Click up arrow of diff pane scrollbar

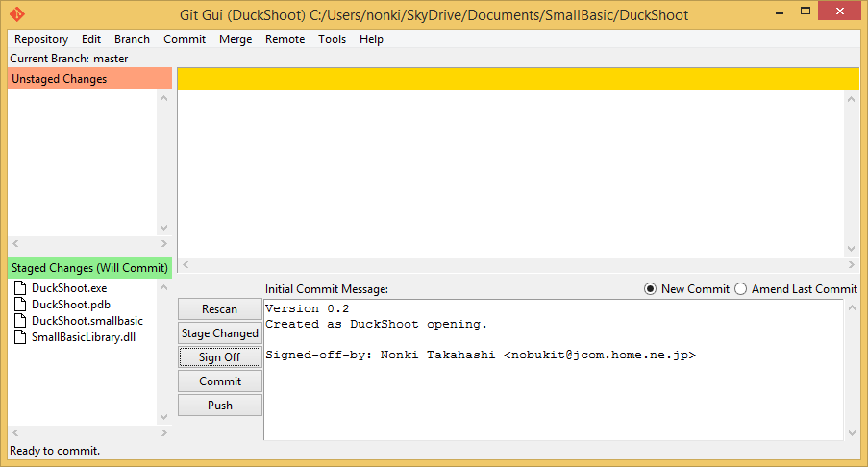click(x=852, y=98)
